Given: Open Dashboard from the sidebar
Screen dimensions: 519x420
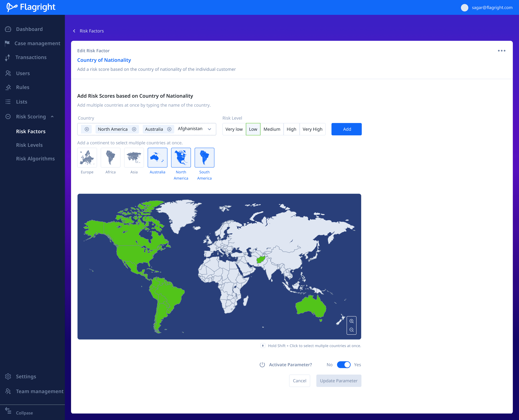Looking at the screenshot, I should click(29, 29).
